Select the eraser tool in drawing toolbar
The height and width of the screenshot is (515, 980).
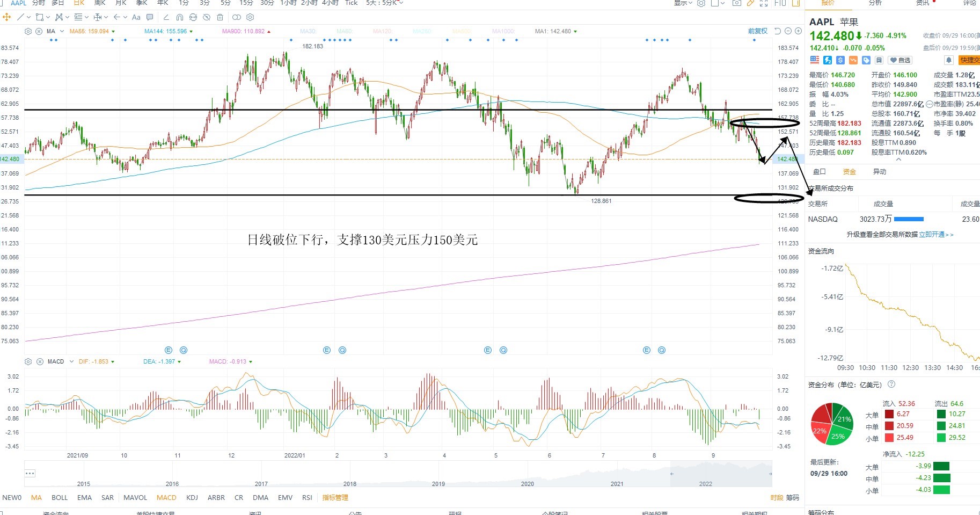point(166,17)
